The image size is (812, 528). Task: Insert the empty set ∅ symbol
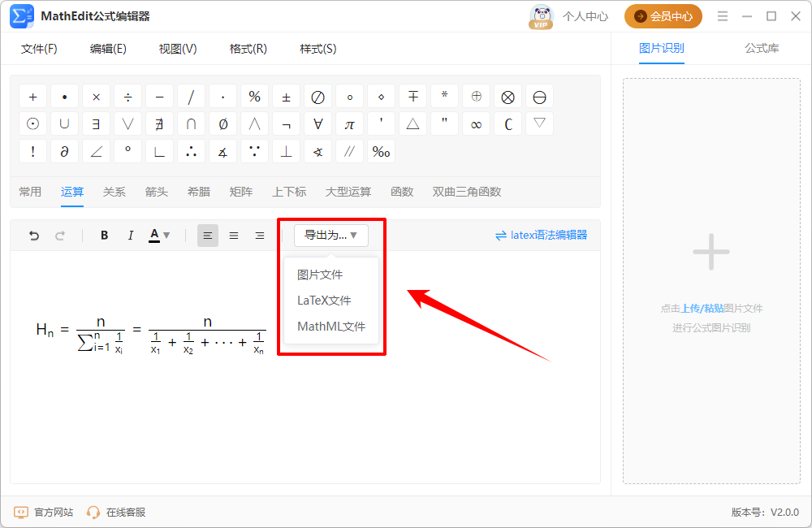click(x=222, y=123)
